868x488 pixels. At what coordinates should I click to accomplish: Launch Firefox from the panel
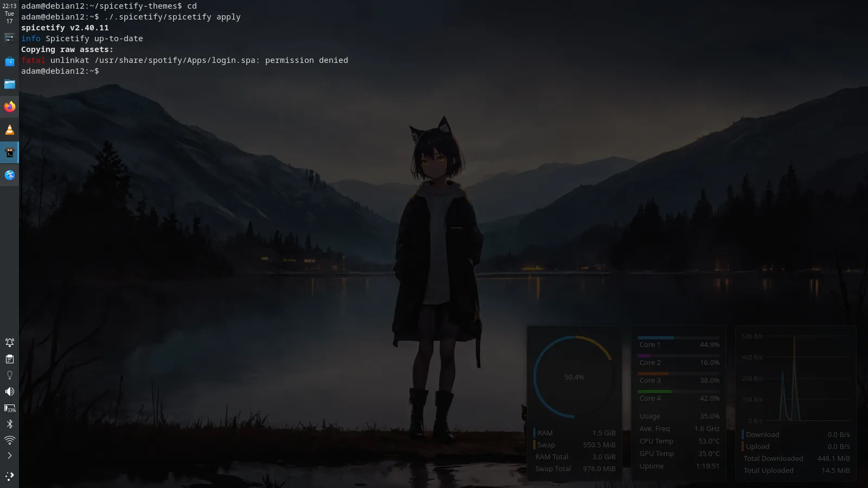(x=9, y=107)
